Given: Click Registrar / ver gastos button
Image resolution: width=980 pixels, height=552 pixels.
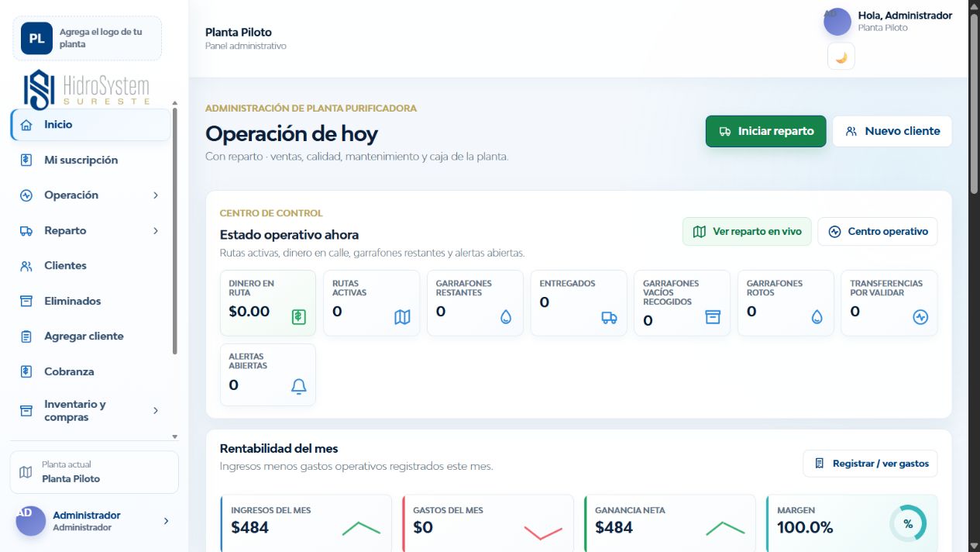Looking at the screenshot, I should (x=871, y=464).
